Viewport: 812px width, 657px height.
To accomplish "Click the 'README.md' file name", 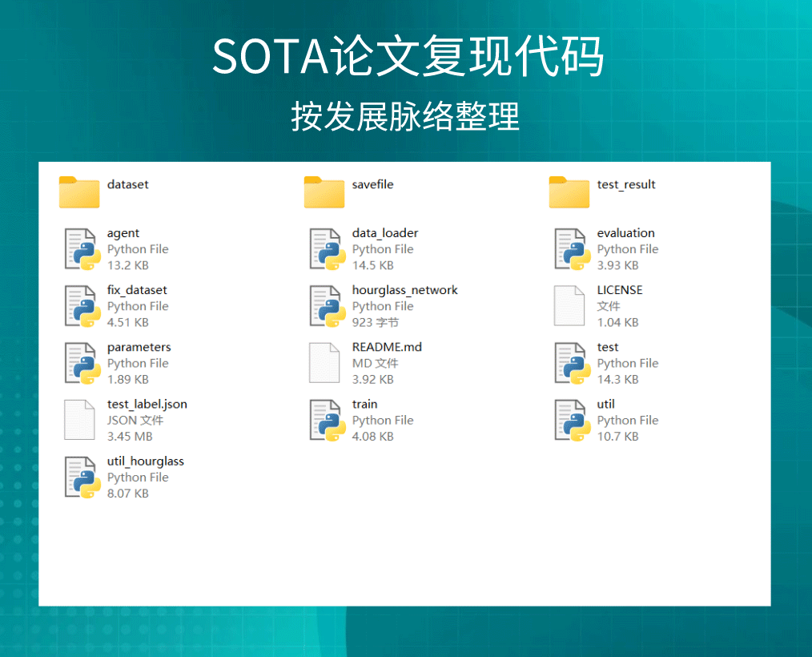I will [x=387, y=347].
